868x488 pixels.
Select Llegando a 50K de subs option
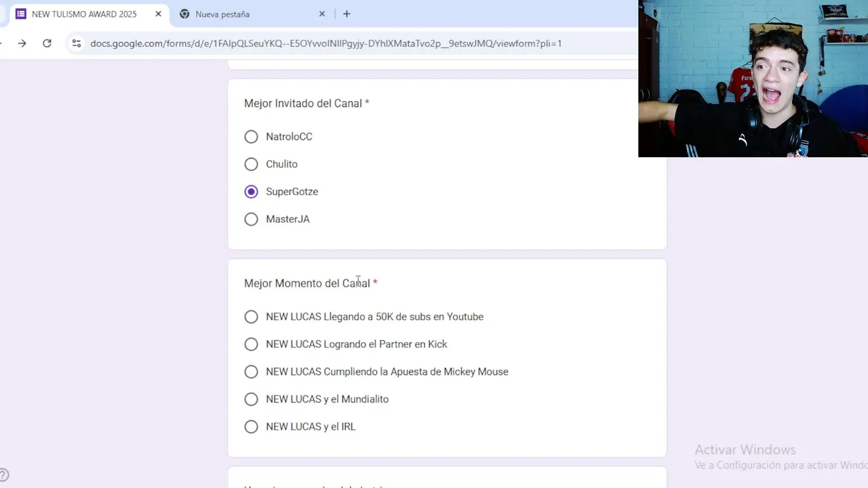click(252, 317)
